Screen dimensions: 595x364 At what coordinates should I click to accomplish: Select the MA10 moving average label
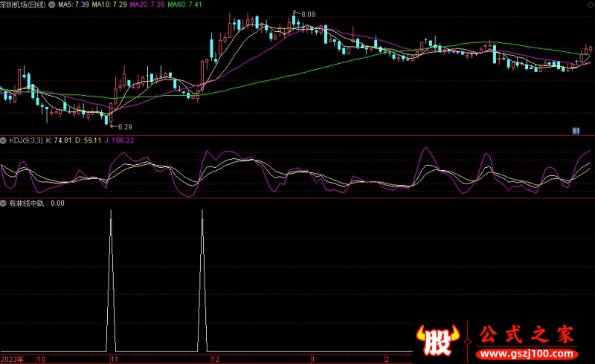click(x=109, y=5)
